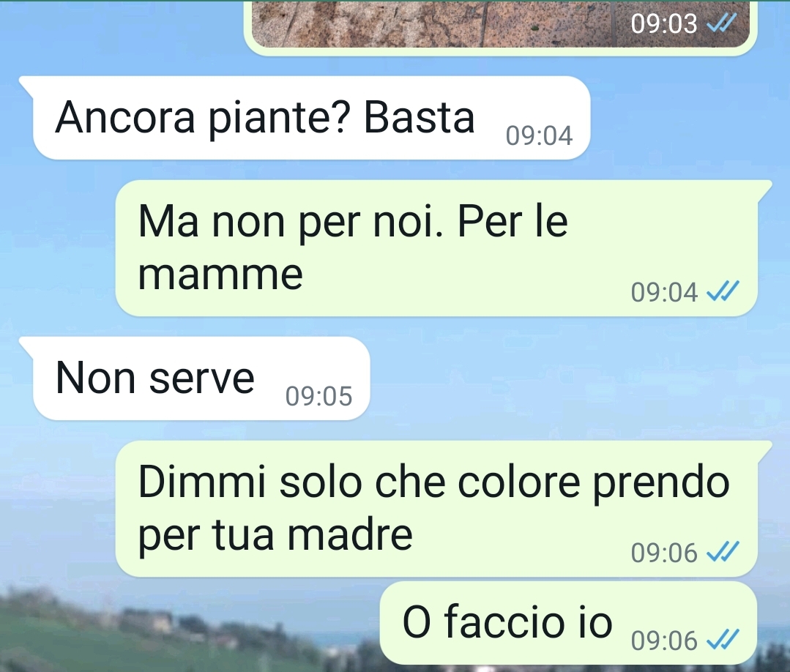The image size is (790, 672).
Task: Tap the double ticks on "Per le mamme" message
Action: pyautogui.click(x=723, y=291)
